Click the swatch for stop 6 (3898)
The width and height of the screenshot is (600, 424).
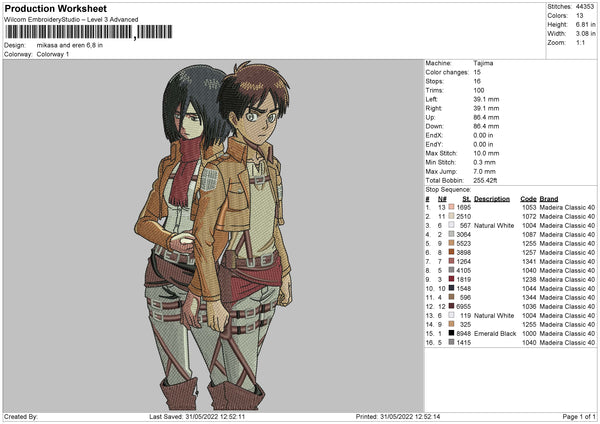pos(452,252)
